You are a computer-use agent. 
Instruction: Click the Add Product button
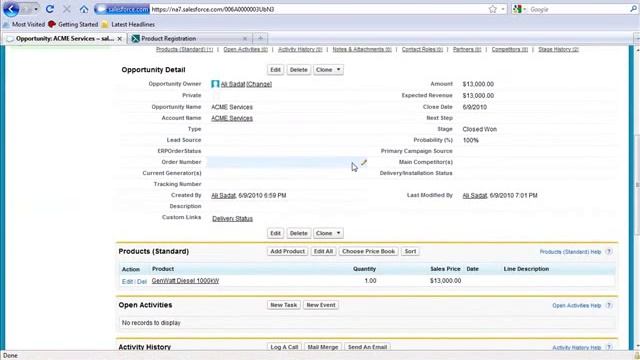click(x=287, y=251)
